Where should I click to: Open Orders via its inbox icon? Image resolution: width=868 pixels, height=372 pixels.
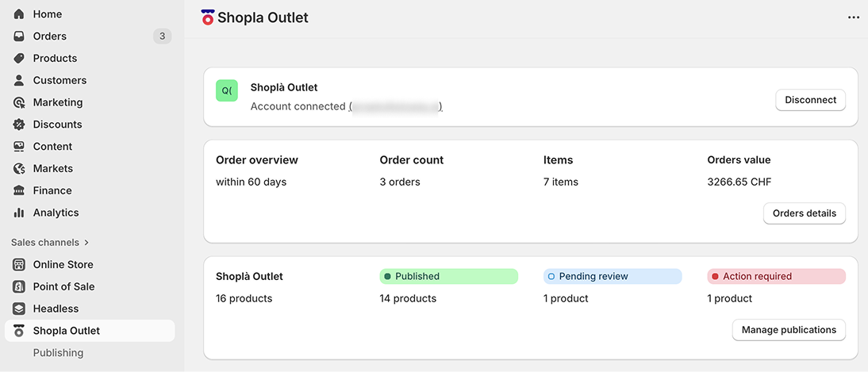coord(19,36)
